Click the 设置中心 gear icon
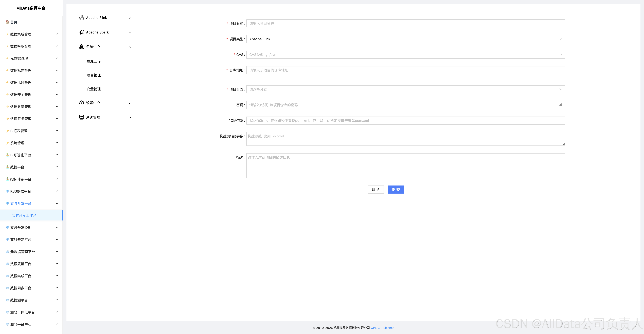 (x=81, y=103)
